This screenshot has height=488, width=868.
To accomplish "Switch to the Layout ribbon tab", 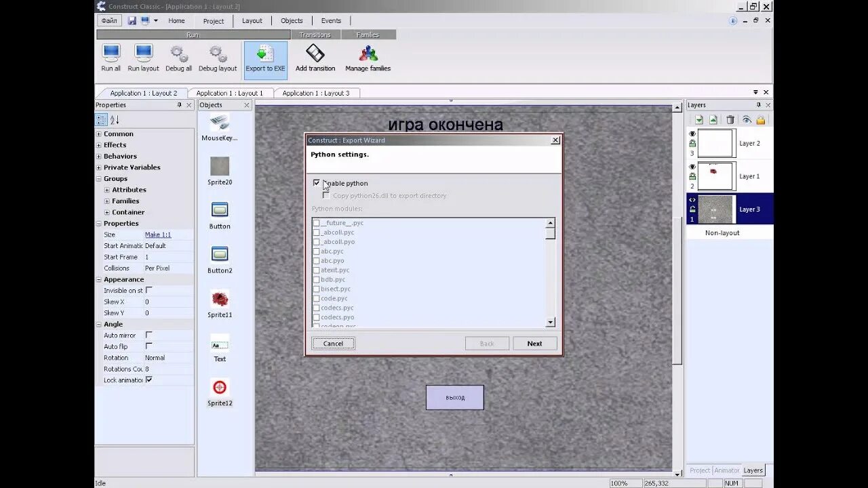I will [x=252, y=21].
